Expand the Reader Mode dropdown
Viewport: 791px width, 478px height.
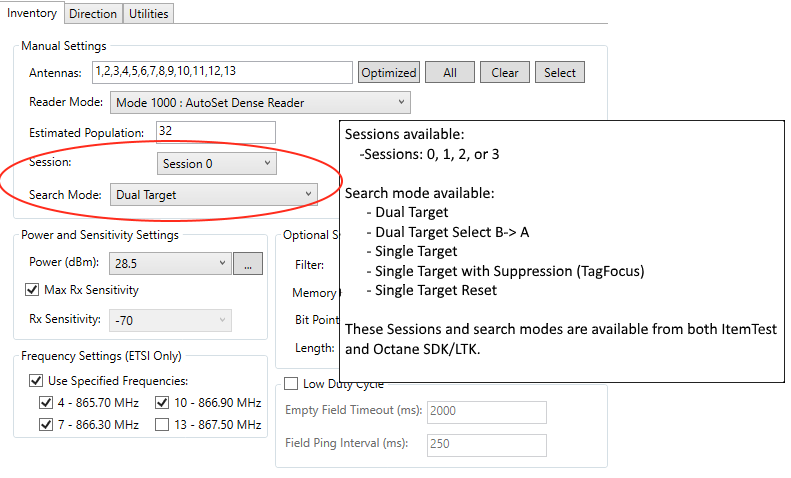[260, 102]
